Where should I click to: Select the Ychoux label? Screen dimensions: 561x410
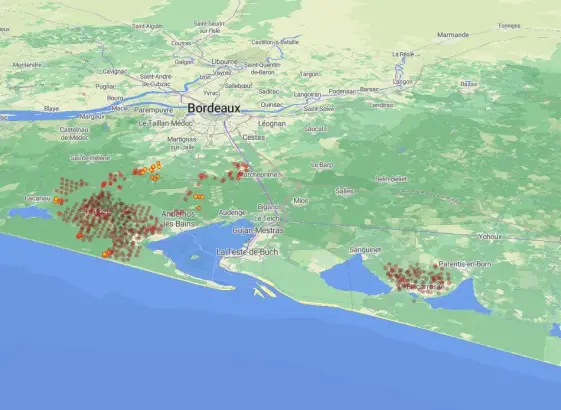tap(490, 236)
